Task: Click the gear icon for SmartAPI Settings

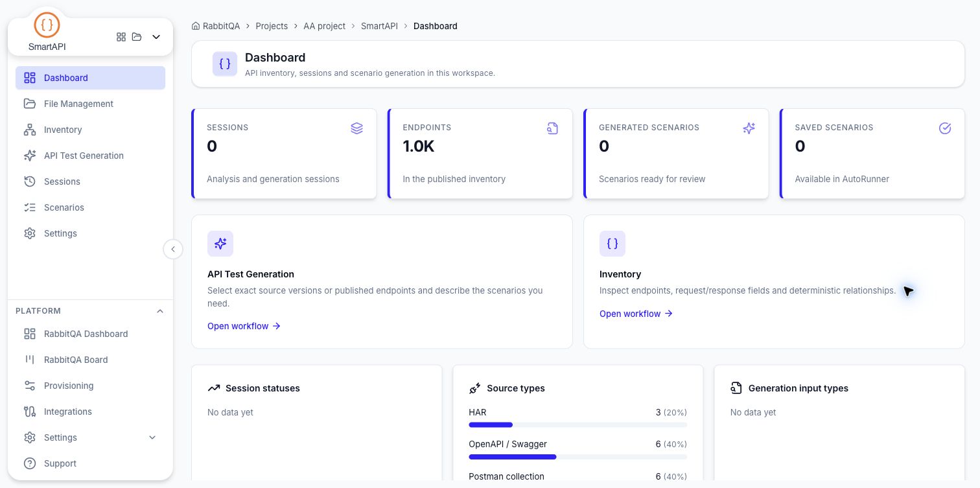Action: 29,233
